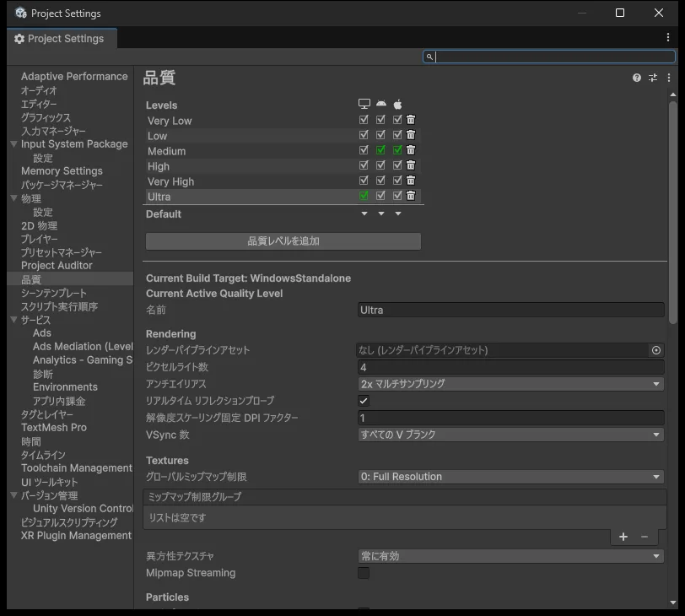Screen dimensions: 685x616
Task: Open Ads Mediation settings
Action: pyautogui.click(x=83, y=347)
